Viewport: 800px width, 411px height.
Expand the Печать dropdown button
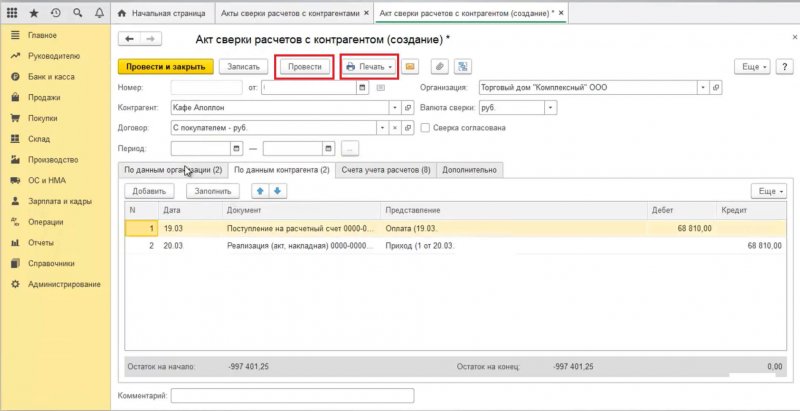[369, 66]
